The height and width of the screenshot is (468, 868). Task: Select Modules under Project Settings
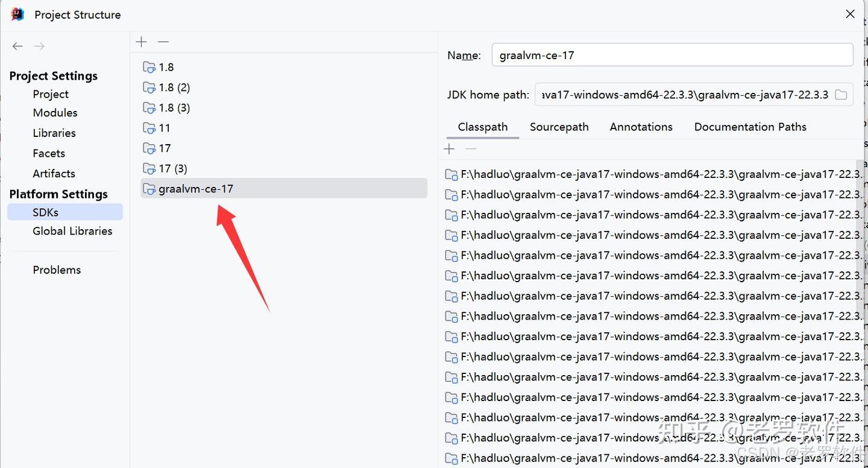coord(55,112)
